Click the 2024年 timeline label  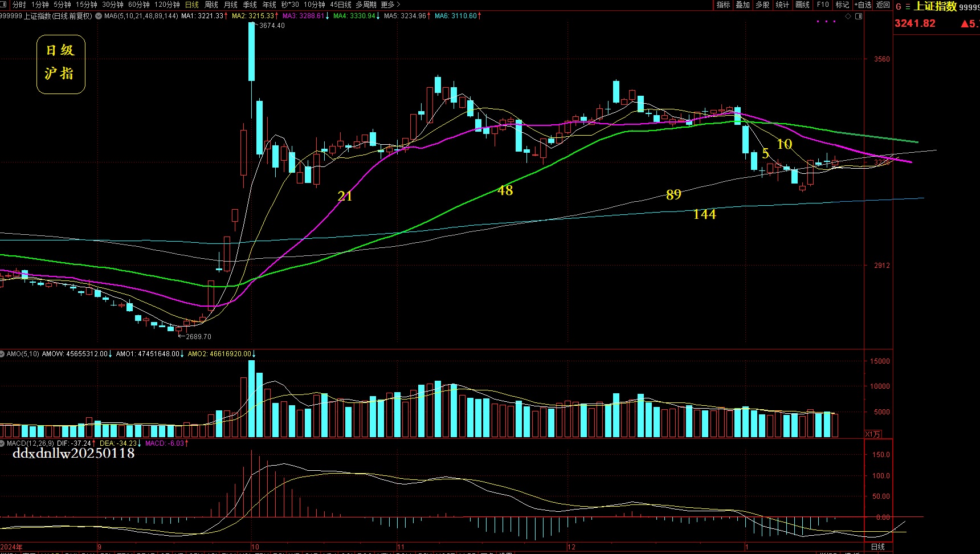pyautogui.click(x=11, y=547)
